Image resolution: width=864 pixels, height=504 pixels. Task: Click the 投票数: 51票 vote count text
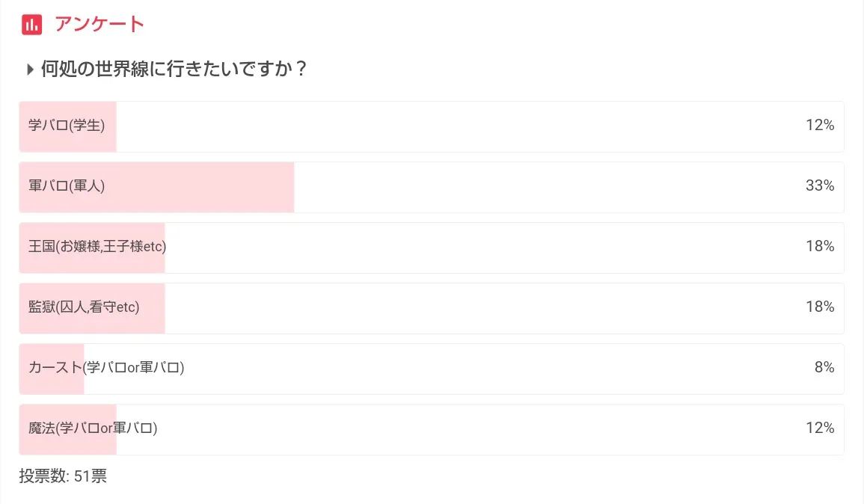63,476
